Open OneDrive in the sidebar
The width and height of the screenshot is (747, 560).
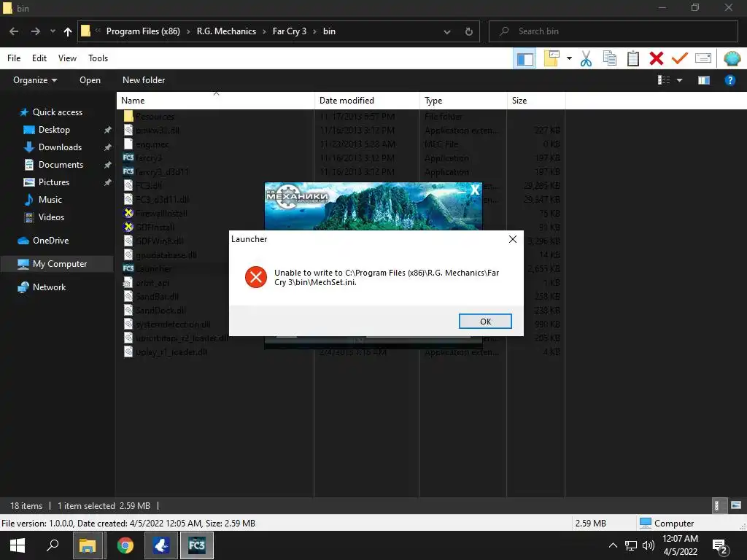coord(50,241)
